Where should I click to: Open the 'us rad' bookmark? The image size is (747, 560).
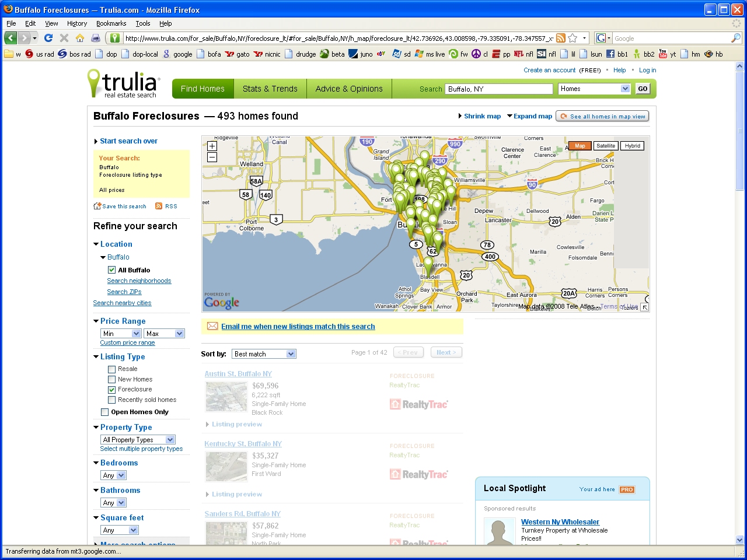tap(39, 54)
